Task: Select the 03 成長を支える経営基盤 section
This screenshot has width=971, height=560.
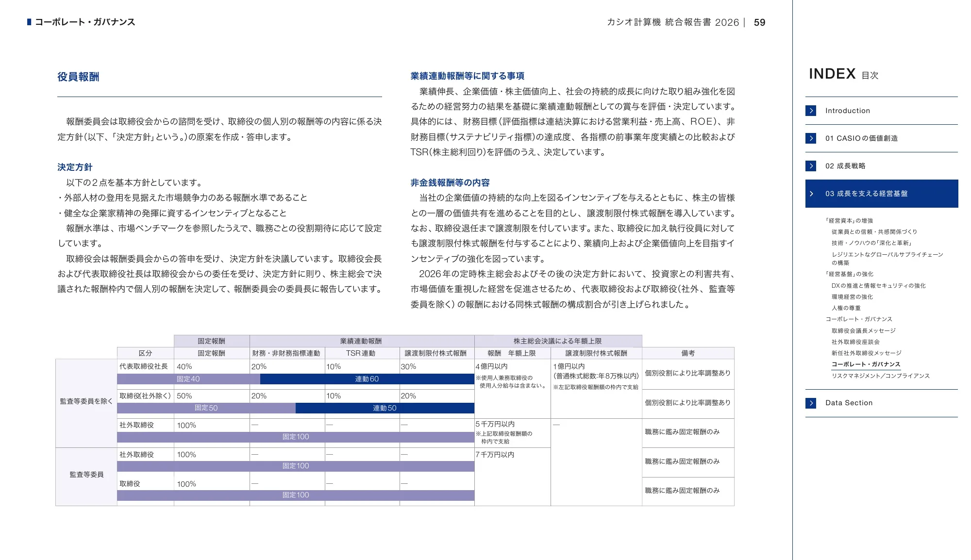Action: click(x=882, y=194)
